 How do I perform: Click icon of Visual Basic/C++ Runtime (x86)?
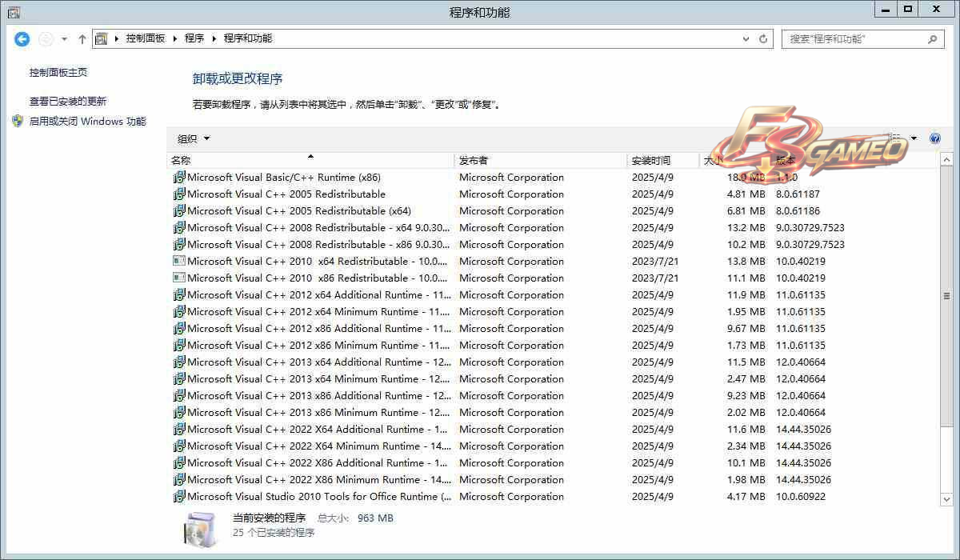tap(179, 178)
